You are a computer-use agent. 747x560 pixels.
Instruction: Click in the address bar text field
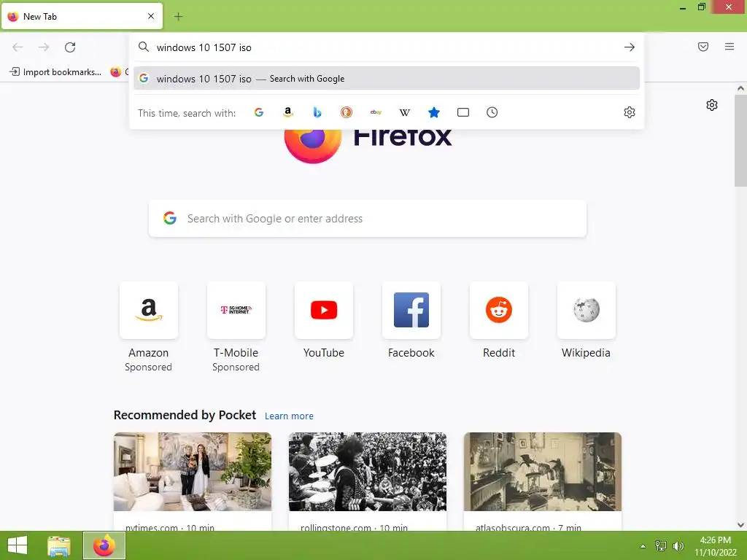387,47
